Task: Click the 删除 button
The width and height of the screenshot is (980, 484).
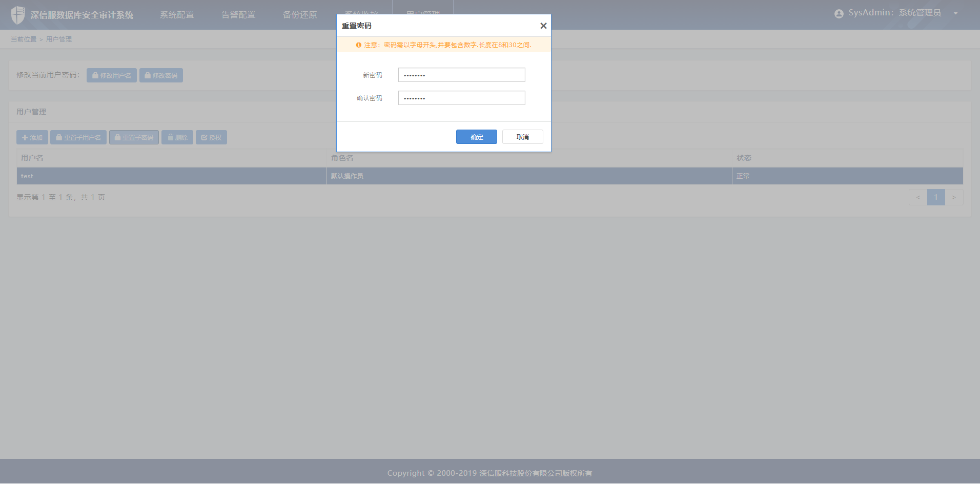Action: coord(177,137)
